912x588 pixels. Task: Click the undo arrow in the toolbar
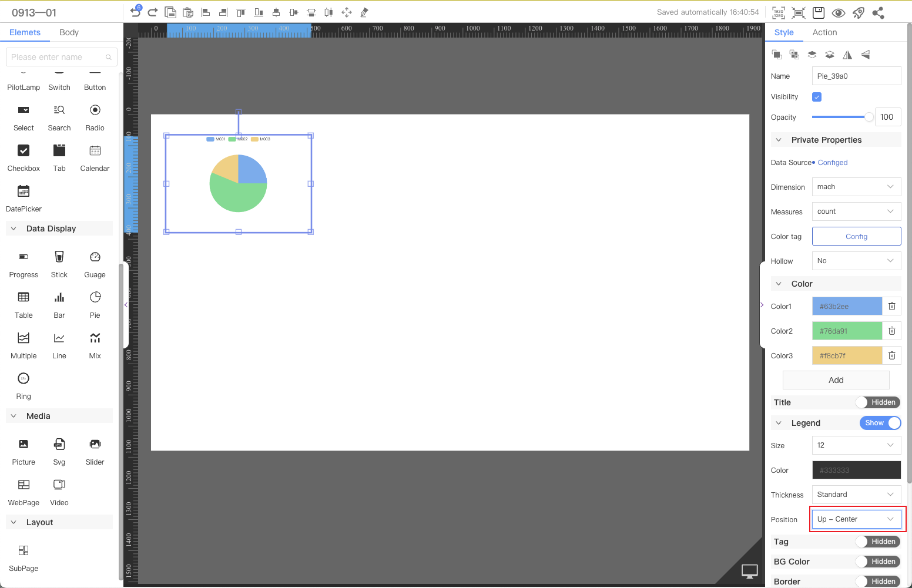pyautogui.click(x=135, y=12)
